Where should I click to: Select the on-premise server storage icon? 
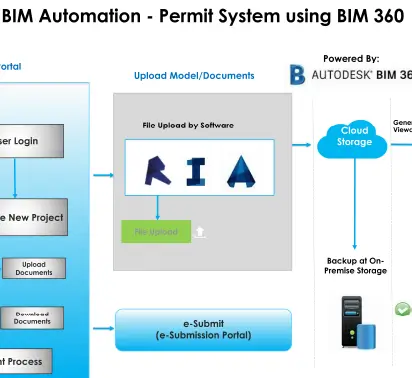pos(358,322)
